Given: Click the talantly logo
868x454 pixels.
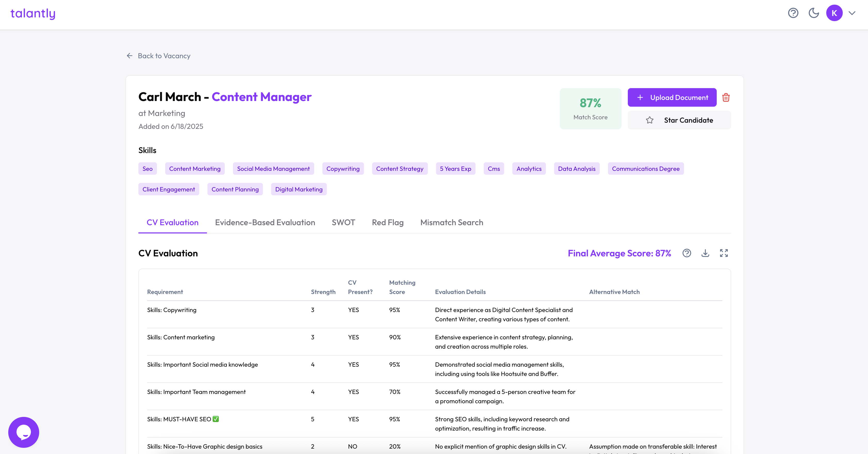Looking at the screenshot, I should [33, 13].
